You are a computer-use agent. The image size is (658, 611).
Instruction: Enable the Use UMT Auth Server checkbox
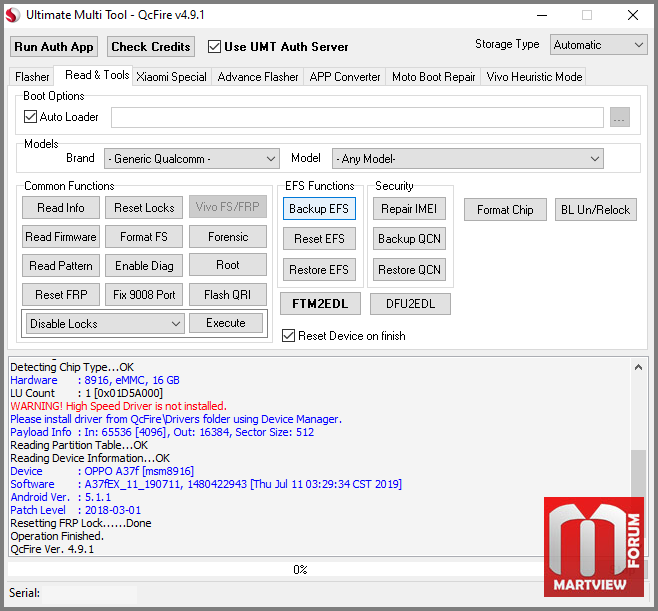point(214,47)
